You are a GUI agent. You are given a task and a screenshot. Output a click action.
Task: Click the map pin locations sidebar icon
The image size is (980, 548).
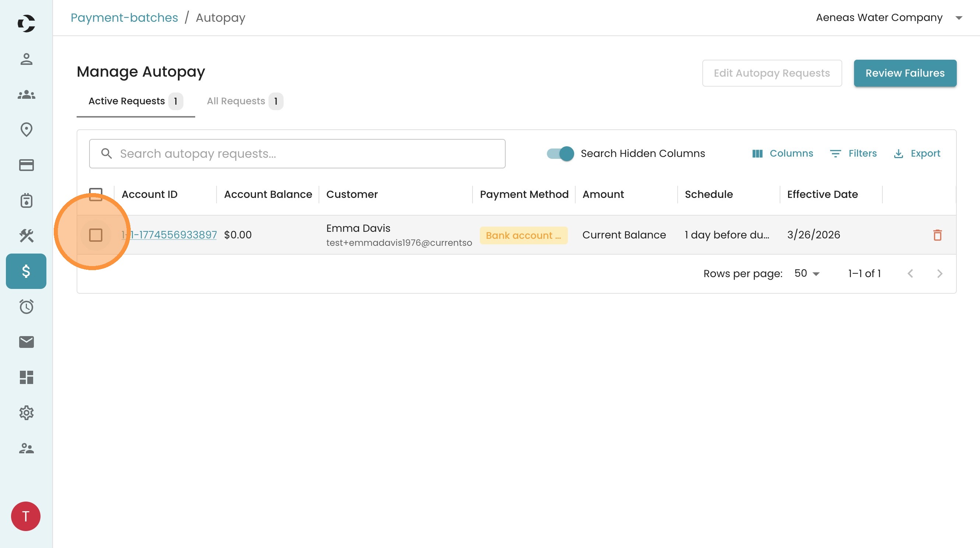[26, 130]
